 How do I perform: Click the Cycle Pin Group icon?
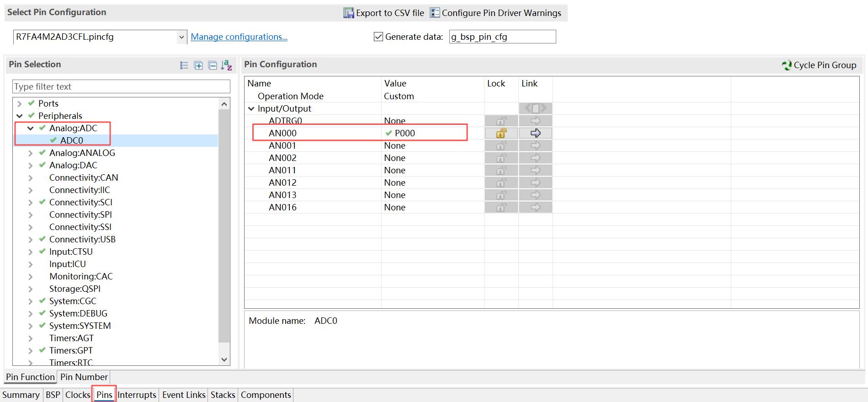(787, 65)
